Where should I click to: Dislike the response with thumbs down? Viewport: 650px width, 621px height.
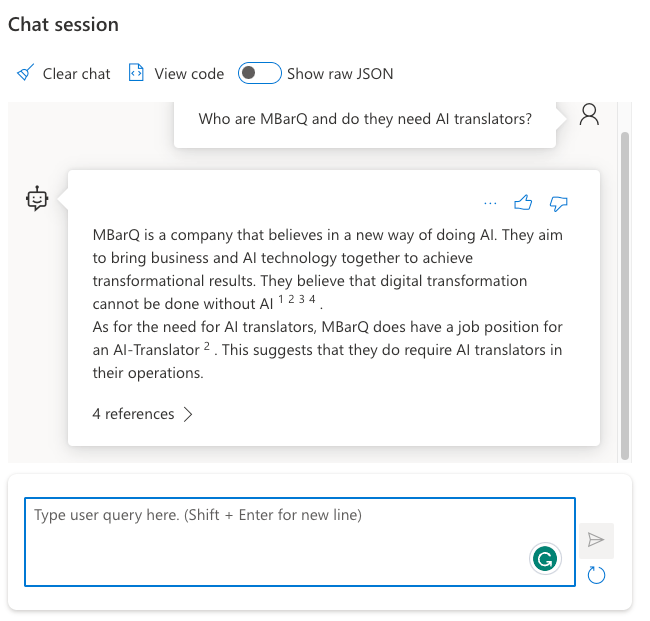point(559,203)
